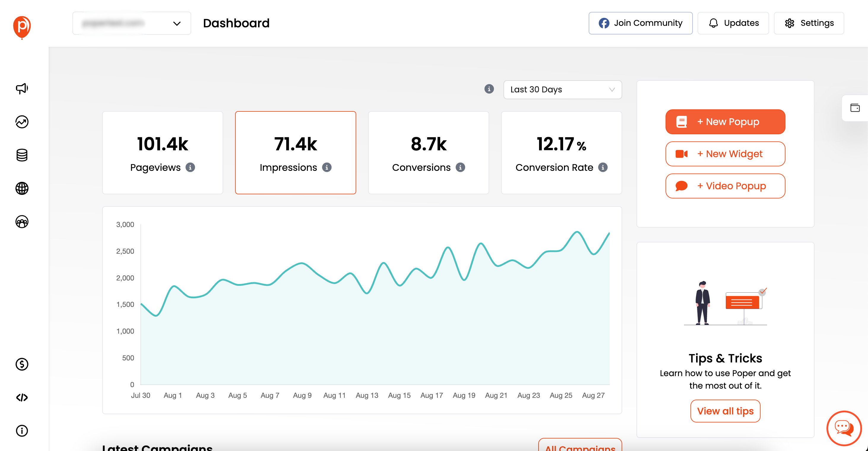The height and width of the screenshot is (451, 868).
Task: Click the + New Popup button
Action: click(725, 122)
